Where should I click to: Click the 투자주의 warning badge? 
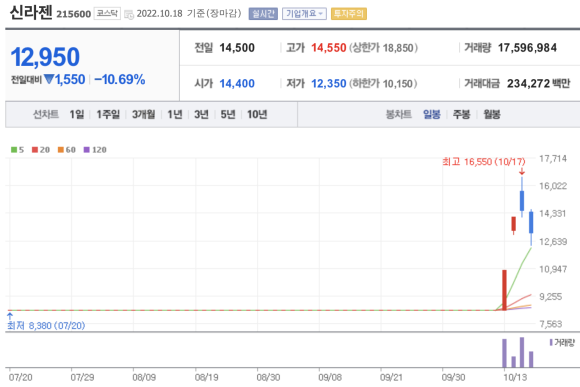348,14
